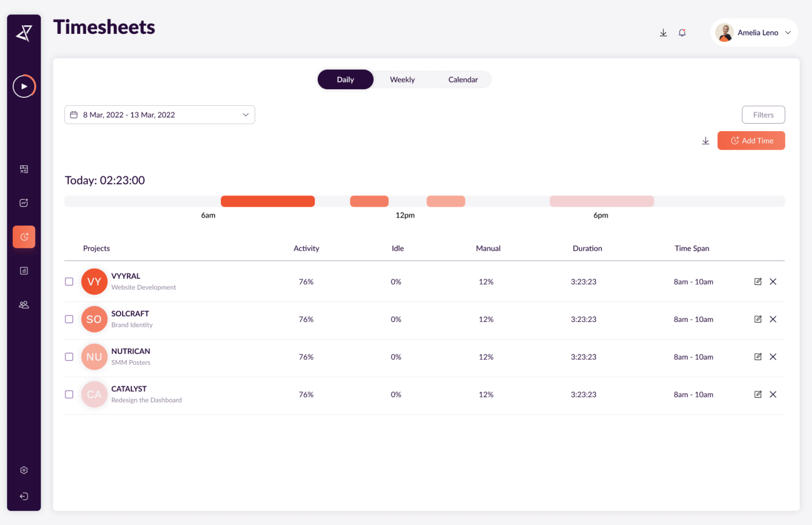The image size is (812, 525).
Task: Open notifications via the bell icon
Action: coord(682,32)
